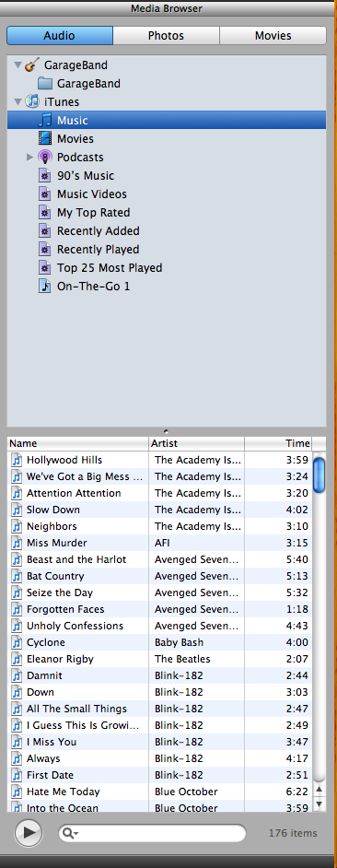Sort songs by Artist column header
The height and width of the screenshot is (868, 337).
[x=196, y=443]
